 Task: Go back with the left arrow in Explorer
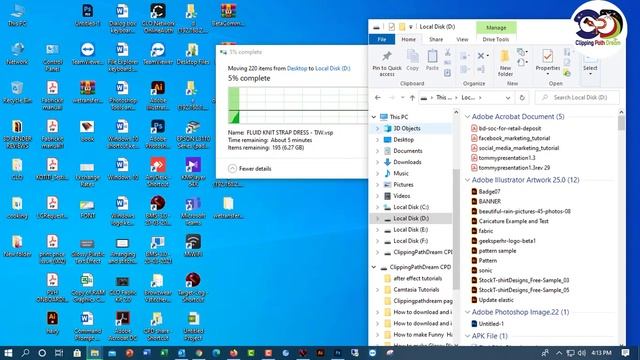pos(378,98)
